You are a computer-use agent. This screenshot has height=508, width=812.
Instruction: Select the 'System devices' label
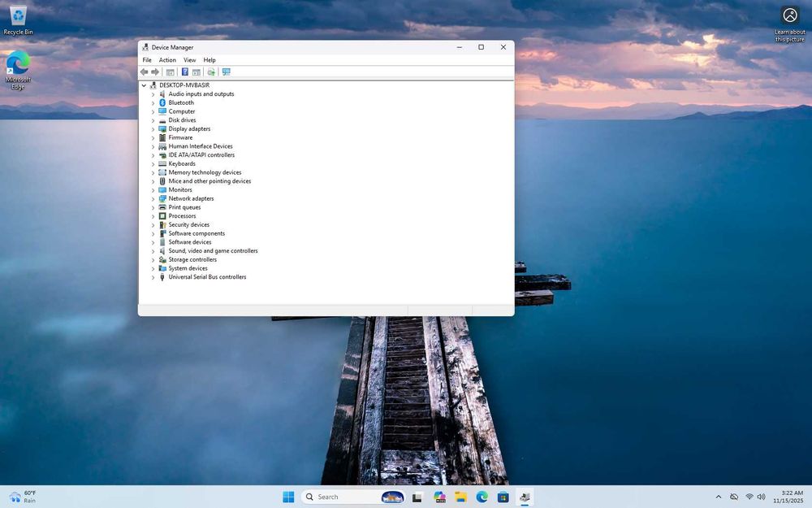(x=188, y=268)
